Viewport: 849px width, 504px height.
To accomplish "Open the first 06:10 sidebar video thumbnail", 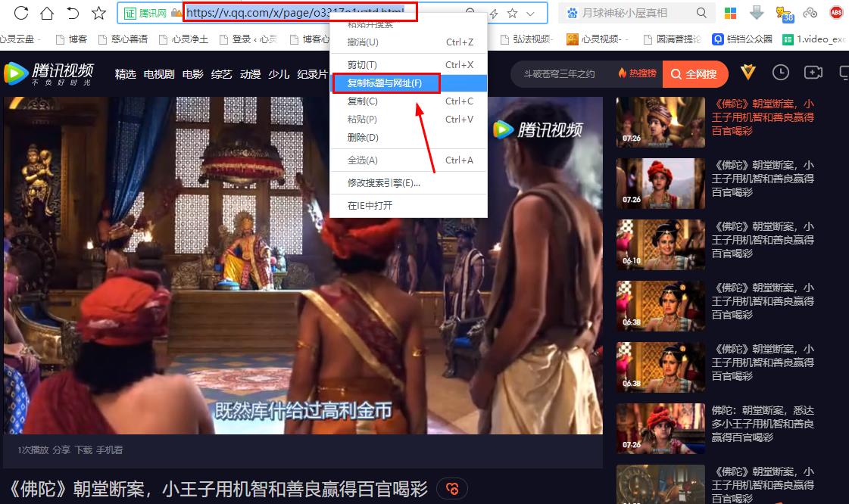I will (660, 245).
